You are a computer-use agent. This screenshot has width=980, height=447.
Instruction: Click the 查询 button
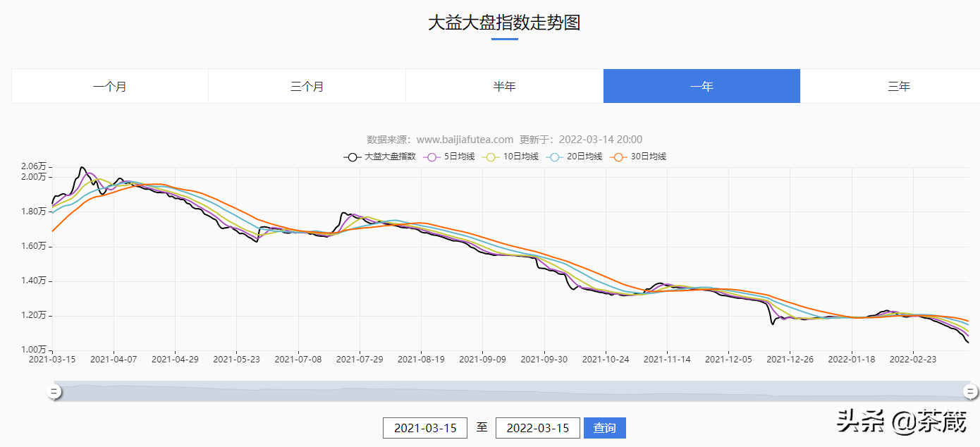[x=605, y=428]
